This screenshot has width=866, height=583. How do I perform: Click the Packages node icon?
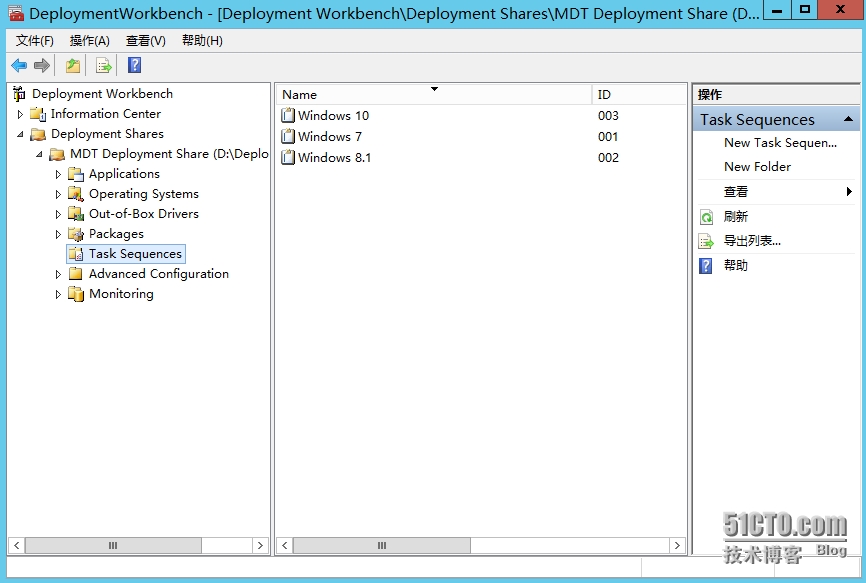pos(76,234)
